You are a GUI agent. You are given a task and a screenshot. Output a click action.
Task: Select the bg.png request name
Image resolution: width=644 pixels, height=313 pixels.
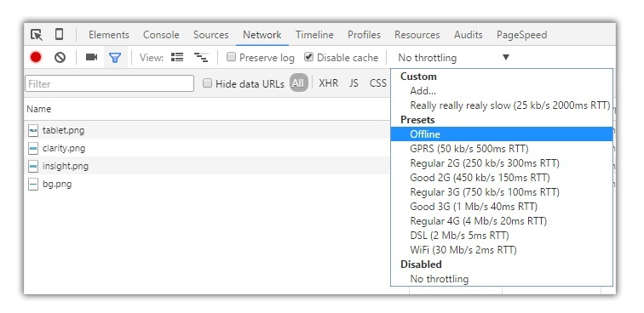point(57,185)
